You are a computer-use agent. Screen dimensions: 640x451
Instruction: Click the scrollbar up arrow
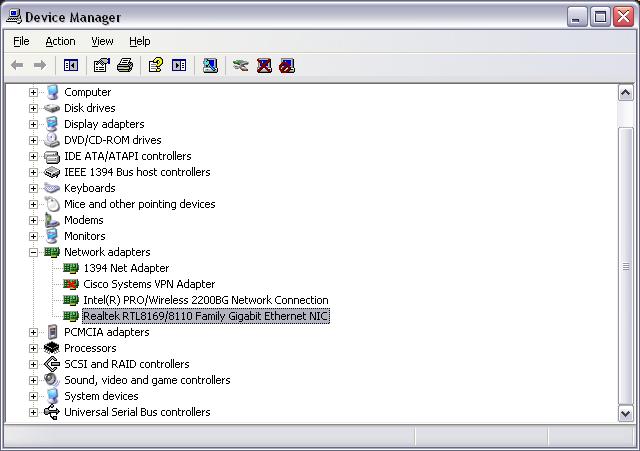[x=625, y=93]
